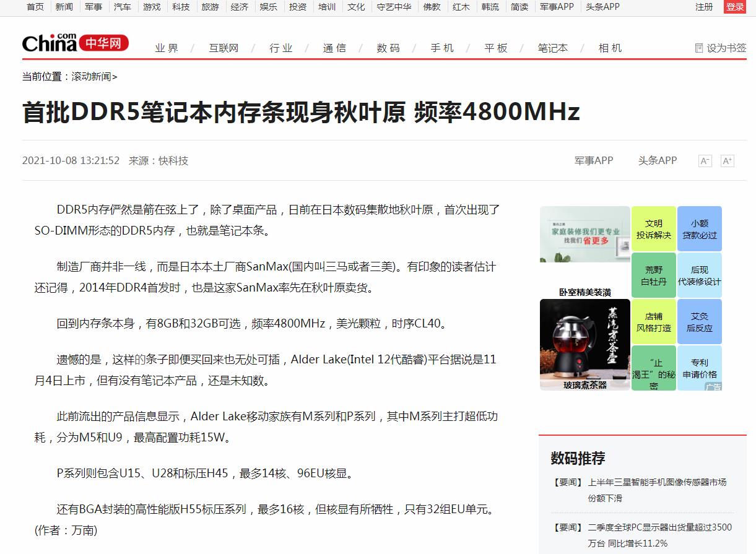756x554 pixels.
Task: Open the 家庭装修 bedroom ad image
Action: [x=584, y=234]
